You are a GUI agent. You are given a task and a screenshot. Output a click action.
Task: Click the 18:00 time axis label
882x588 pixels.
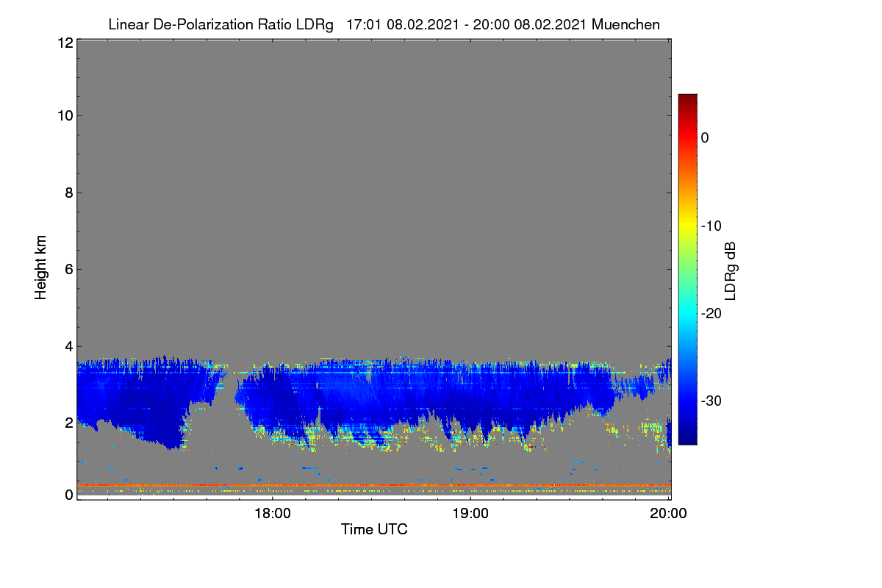(272, 513)
